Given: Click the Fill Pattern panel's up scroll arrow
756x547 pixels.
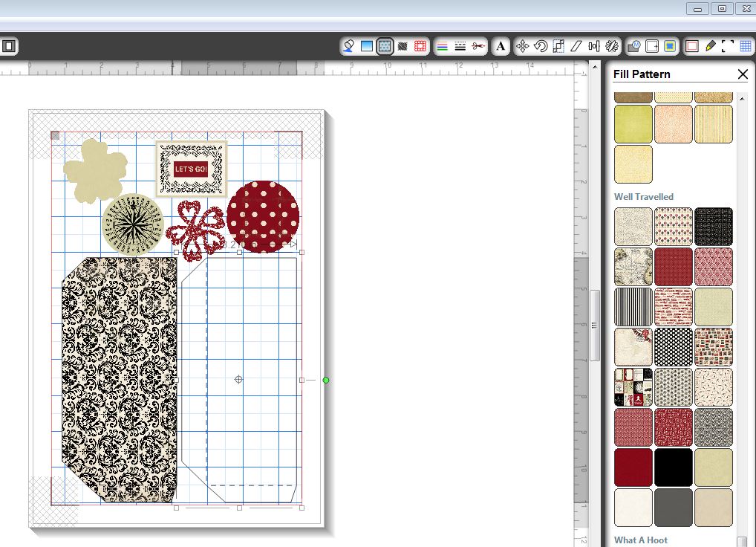Looking at the screenshot, I should pyautogui.click(x=742, y=98).
